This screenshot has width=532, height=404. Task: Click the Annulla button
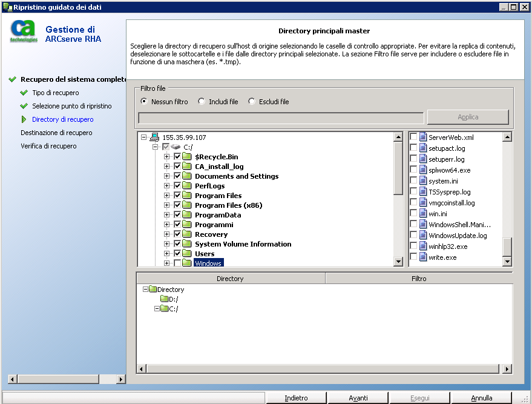pyautogui.click(x=481, y=399)
